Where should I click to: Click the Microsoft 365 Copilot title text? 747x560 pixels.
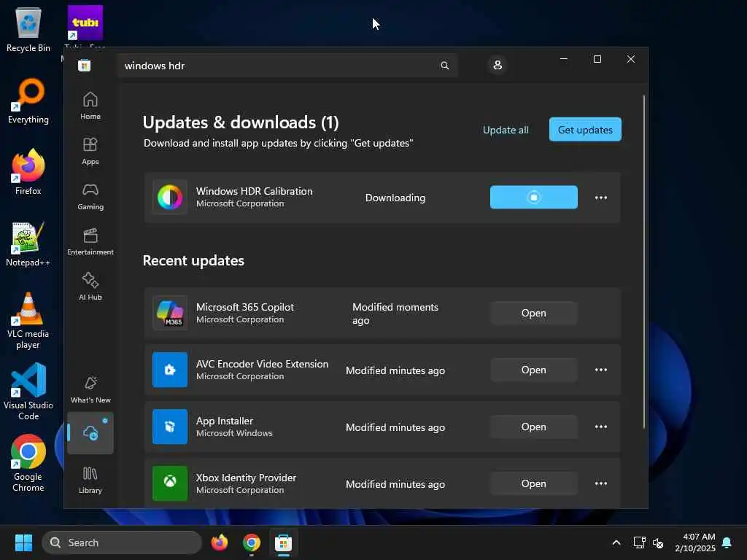(245, 307)
